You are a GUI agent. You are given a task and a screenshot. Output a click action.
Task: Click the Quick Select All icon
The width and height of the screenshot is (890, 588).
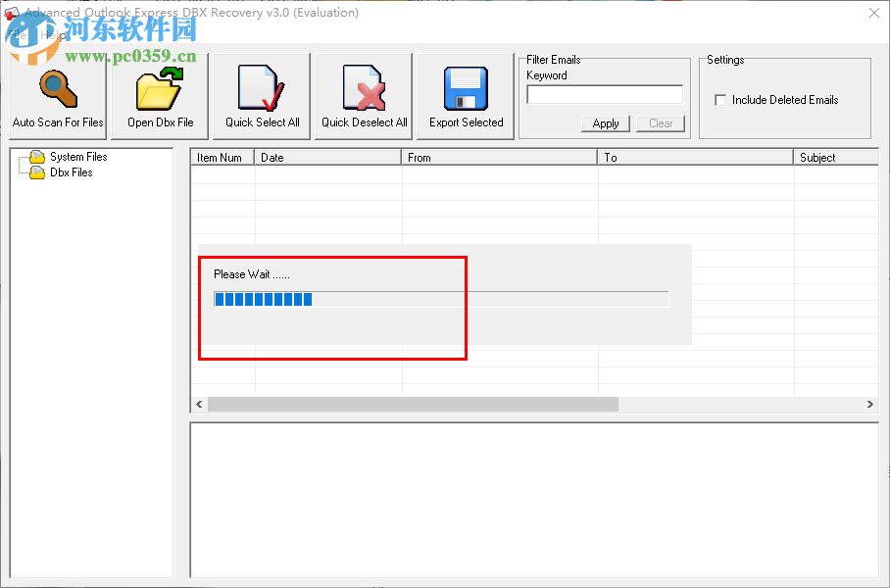(260, 87)
